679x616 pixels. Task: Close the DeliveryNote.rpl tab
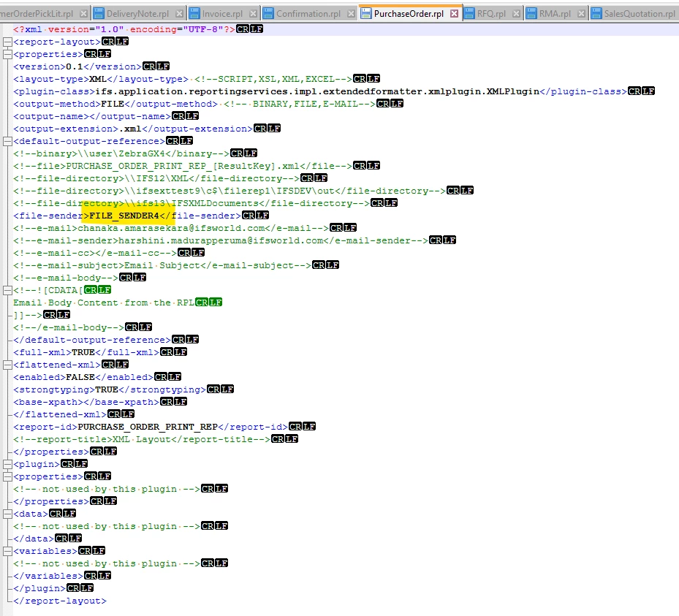click(179, 14)
